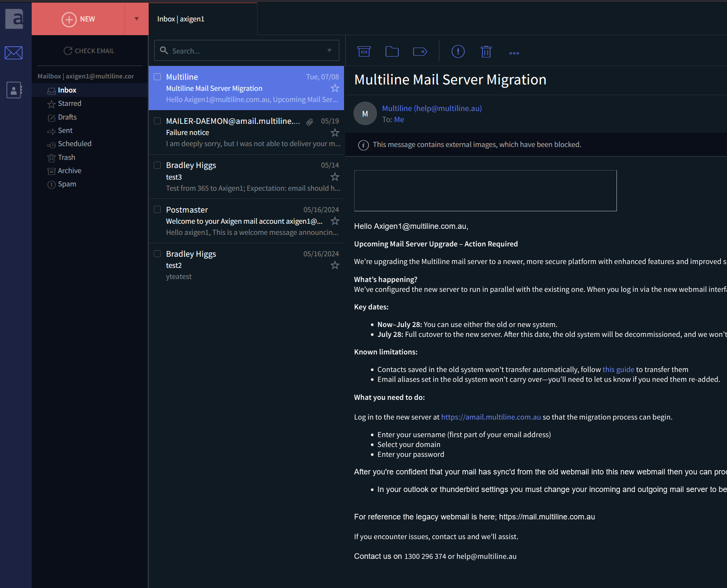Select the Multiline email checkbox
727x588 pixels.
click(x=157, y=77)
